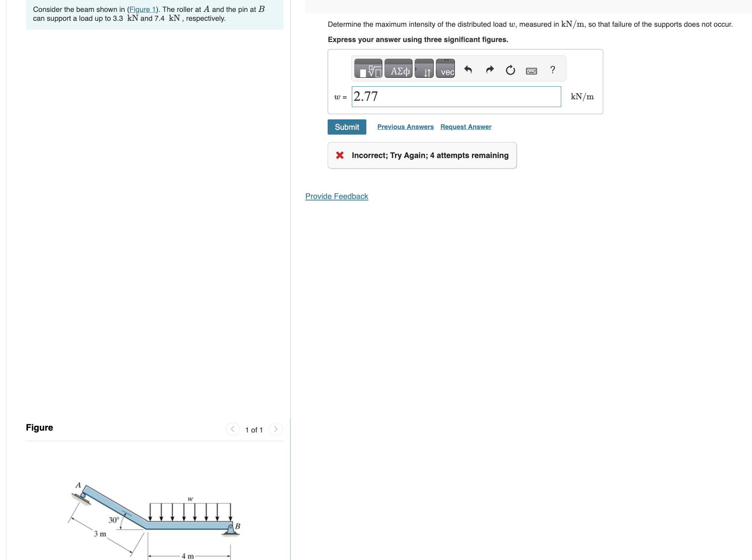Screen dimensions: 752x560
Task: Redo the edit with the forward arrow
Action: pos(490,70)
